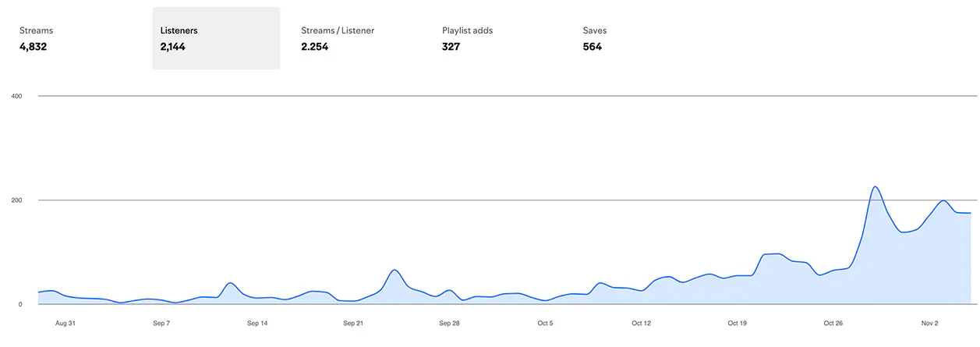Image resolution: width=980 pixels, height=347 pixels.
Task: Click the Sep 14 axis label
Action: point(257,323)
